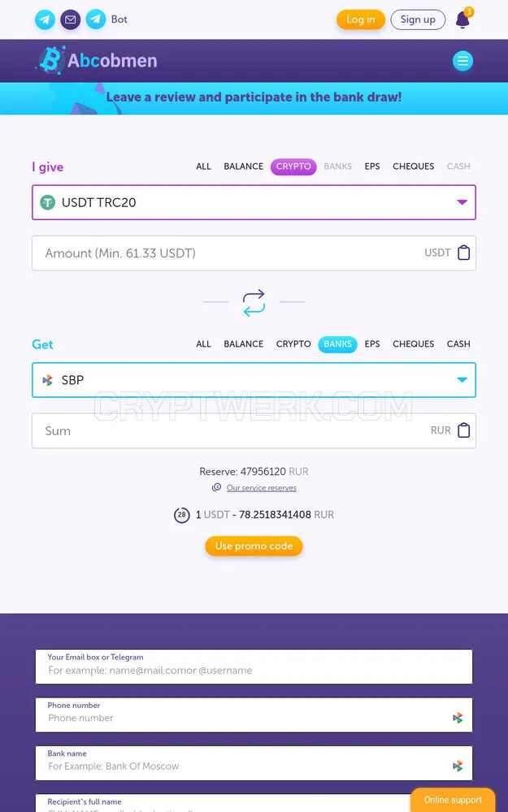Expand the SBP dropdown
Viewport: 508px width, 812px height.
[254, 379]
